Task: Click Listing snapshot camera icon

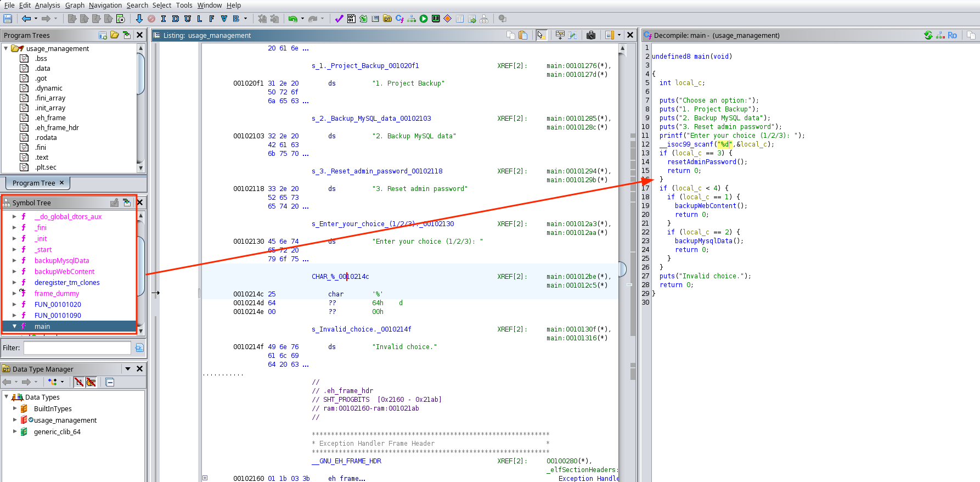Action: tap(591, 35)
